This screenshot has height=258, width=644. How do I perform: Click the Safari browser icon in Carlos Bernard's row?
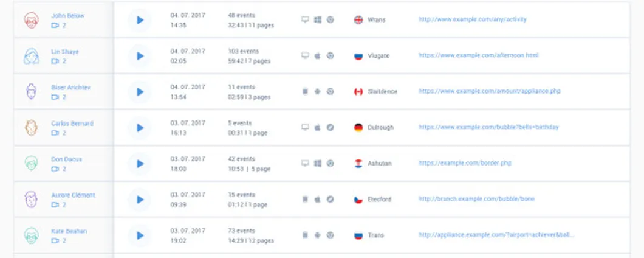point(331,128)
